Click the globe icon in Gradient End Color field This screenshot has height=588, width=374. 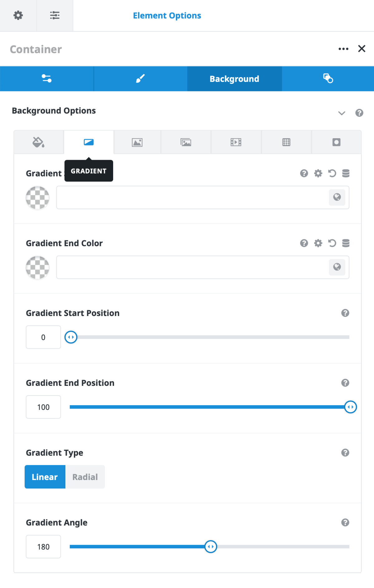[x=337, y=267]
